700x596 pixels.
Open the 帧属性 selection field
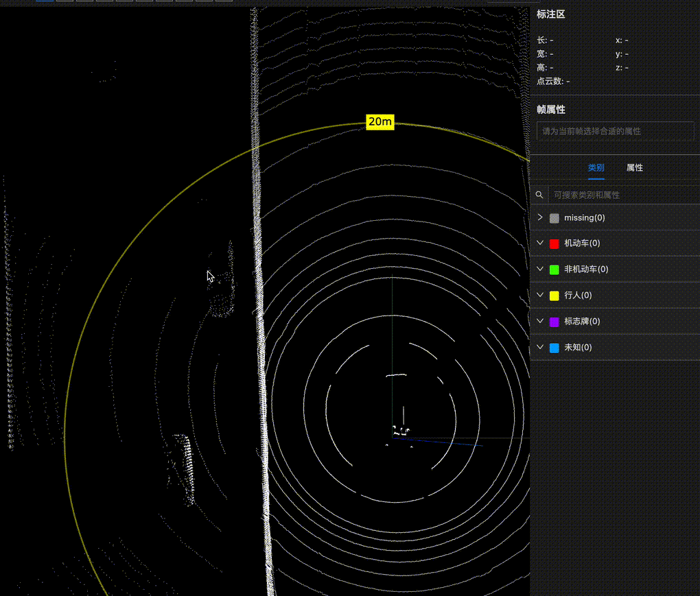coord(615,131)
